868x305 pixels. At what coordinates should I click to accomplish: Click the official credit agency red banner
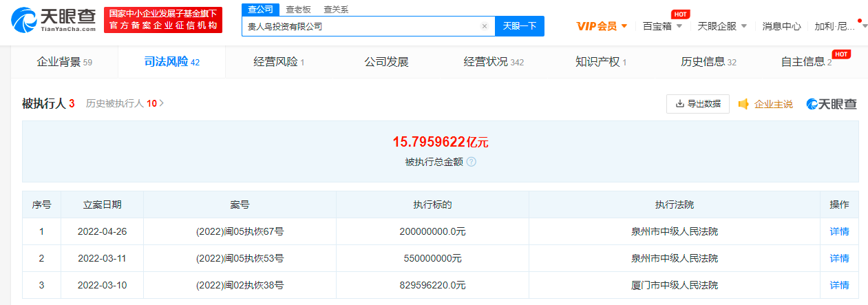coord(163,21)
